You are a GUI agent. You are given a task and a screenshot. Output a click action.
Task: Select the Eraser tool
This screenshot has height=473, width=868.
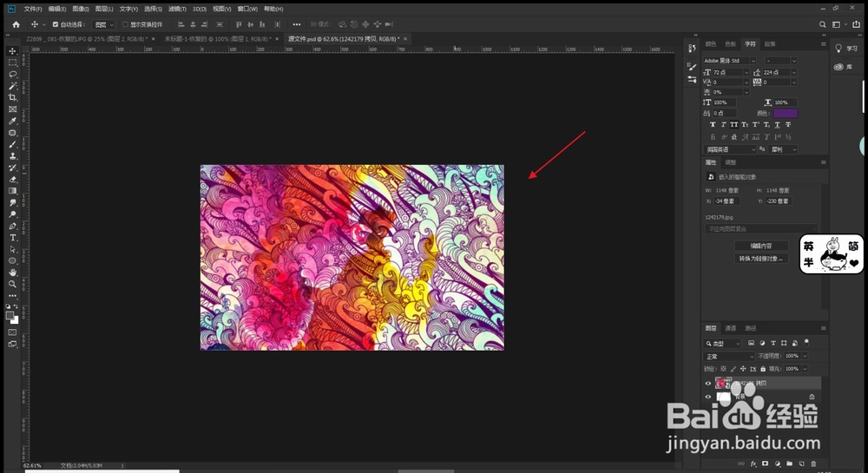pyautogui.click(x=12, y=180)
